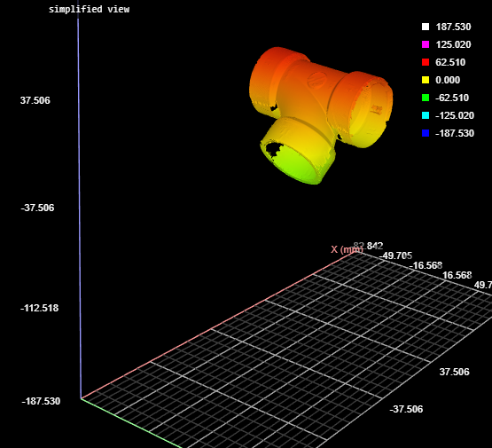Click the 37.506 label on the vertical axis

(x=35, y=100)
